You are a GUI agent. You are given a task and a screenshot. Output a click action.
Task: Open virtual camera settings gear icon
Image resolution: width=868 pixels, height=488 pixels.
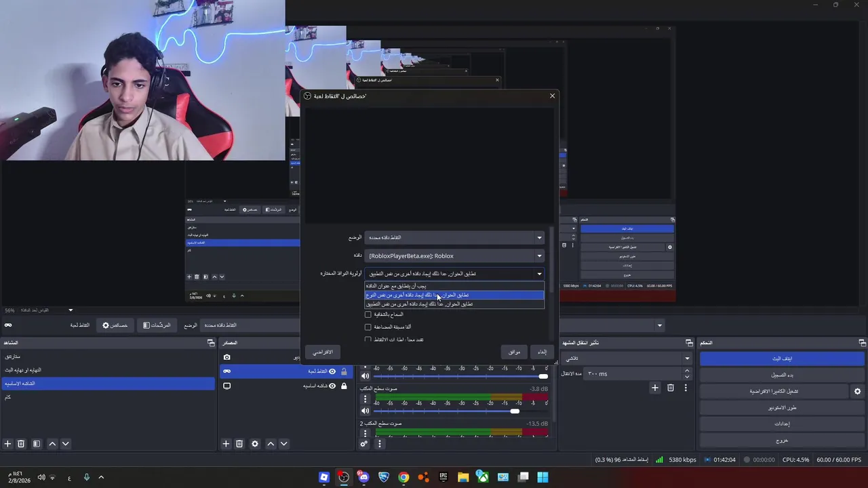pyautogui.click(x=857, y=391)
